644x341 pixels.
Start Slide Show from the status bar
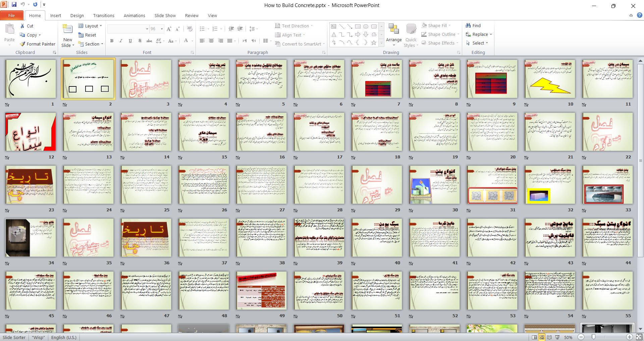point(557,337)
